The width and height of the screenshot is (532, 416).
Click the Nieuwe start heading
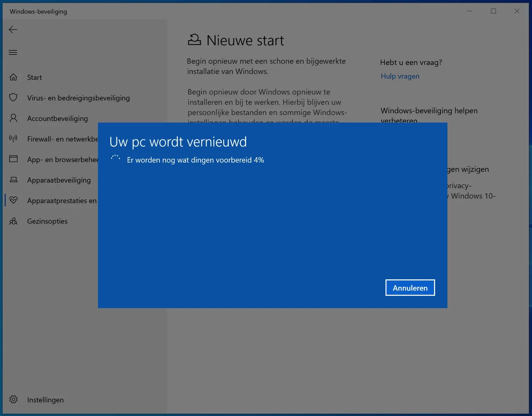click(245, 40)
